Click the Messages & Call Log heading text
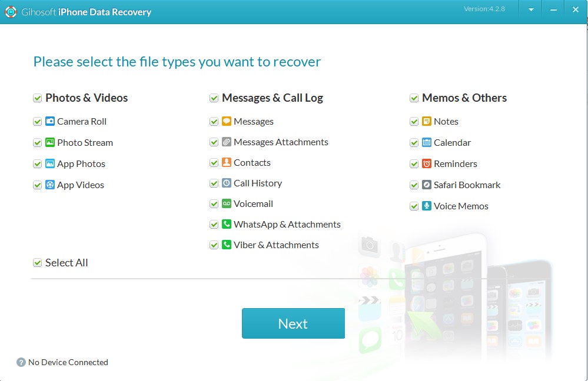This screenshot has height=381, width=588. click(x=273, y=98)
